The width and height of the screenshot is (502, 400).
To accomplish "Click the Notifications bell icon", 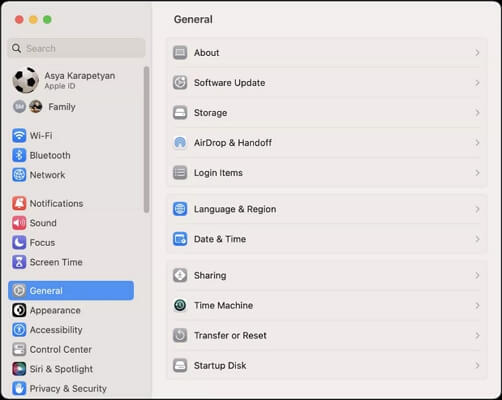I will [19, 203].
